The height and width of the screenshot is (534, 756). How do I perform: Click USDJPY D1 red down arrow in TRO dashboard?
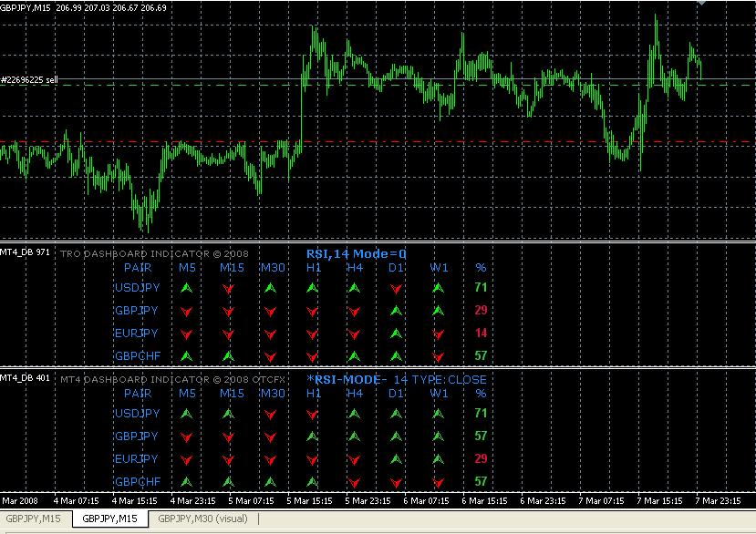pos(396,289)
